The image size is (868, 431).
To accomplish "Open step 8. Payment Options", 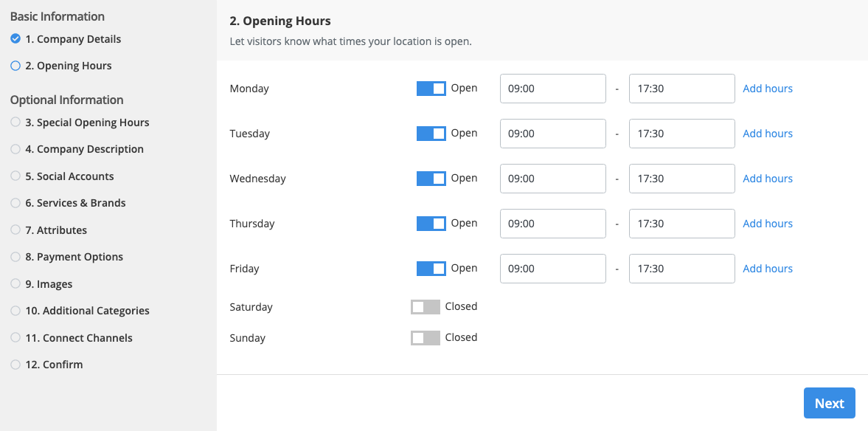I will pos(74,257).
